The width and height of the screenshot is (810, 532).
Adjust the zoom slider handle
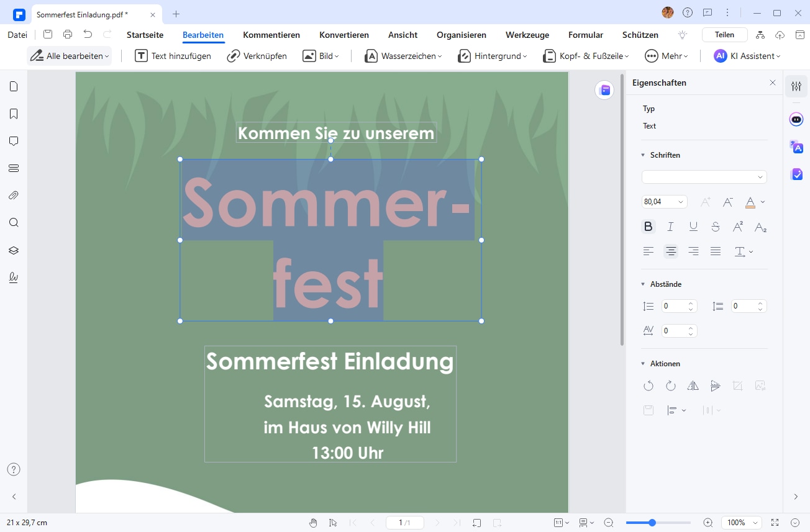652,523
